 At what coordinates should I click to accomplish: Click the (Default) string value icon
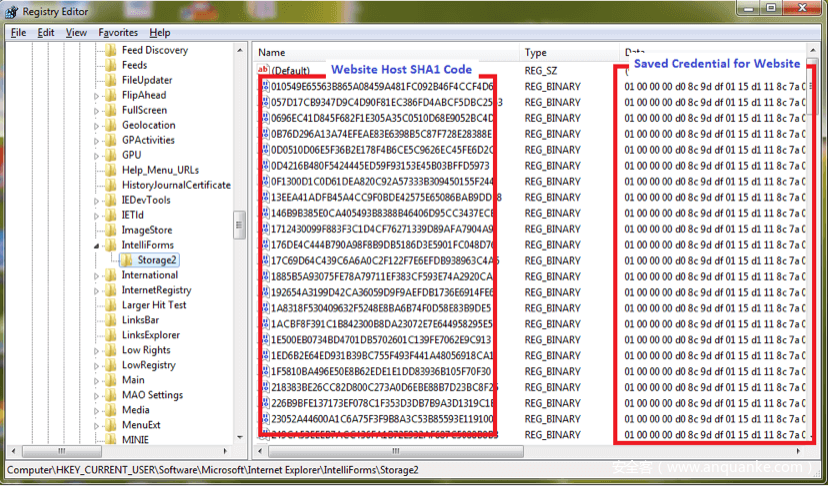point(264,70)
